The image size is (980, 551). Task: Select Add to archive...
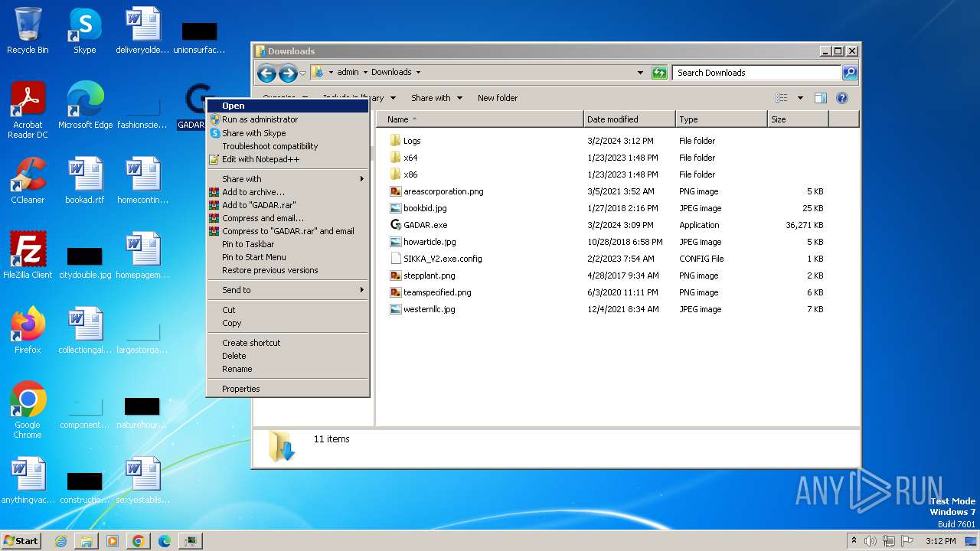pyautogui.click(x=288, y=192)
